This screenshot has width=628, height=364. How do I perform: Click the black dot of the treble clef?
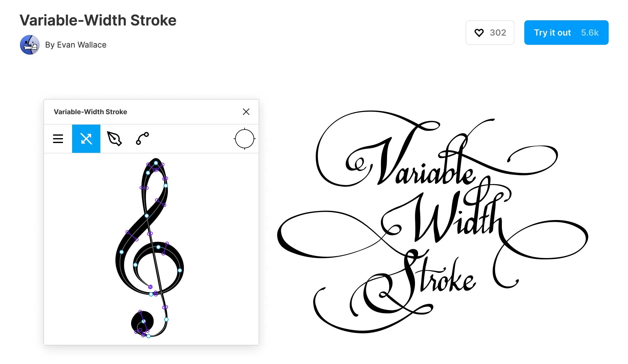click(142, 323)
